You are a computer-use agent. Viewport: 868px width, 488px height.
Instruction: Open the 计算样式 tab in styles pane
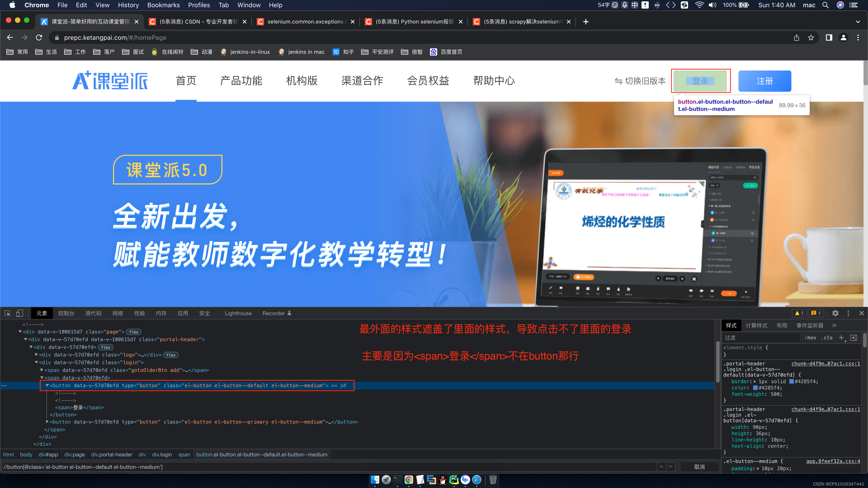tap(757, 325)
